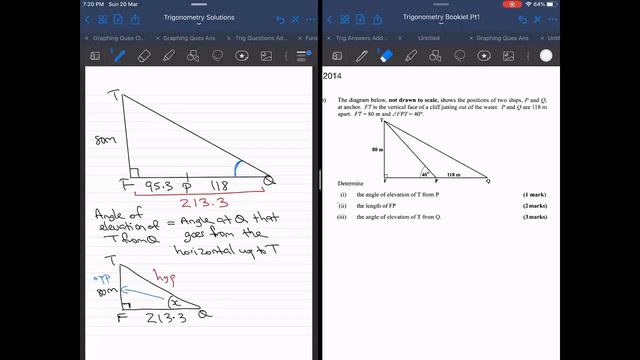Viewport: 640px width, 360px height.
Task: Switch to Graphing Ques Ans tab in left window
Action: [189, 38]
